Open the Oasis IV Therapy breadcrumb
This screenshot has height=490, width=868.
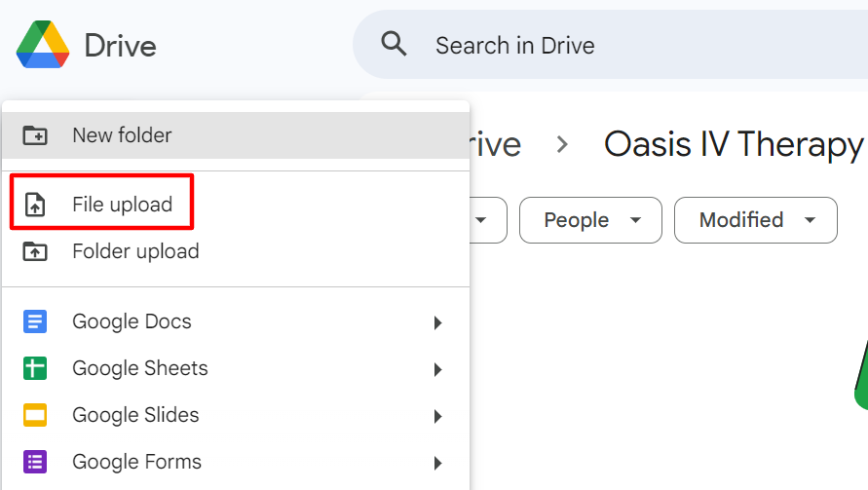pos(733,144)
